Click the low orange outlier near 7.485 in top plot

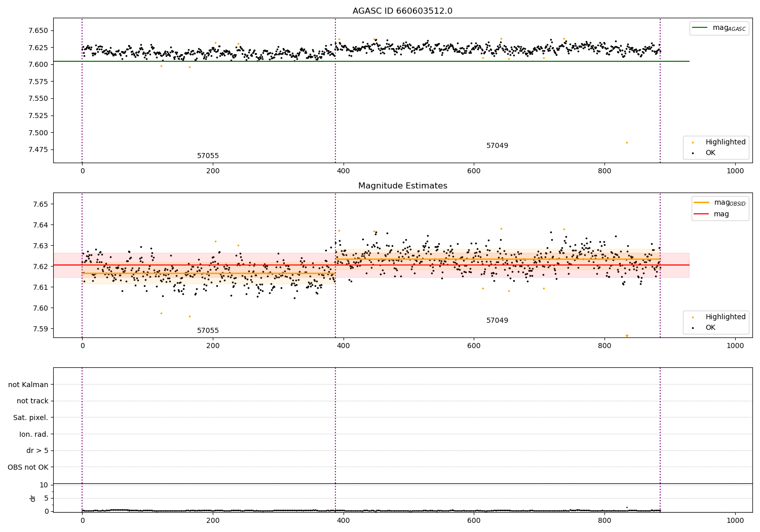click(627, 142)
